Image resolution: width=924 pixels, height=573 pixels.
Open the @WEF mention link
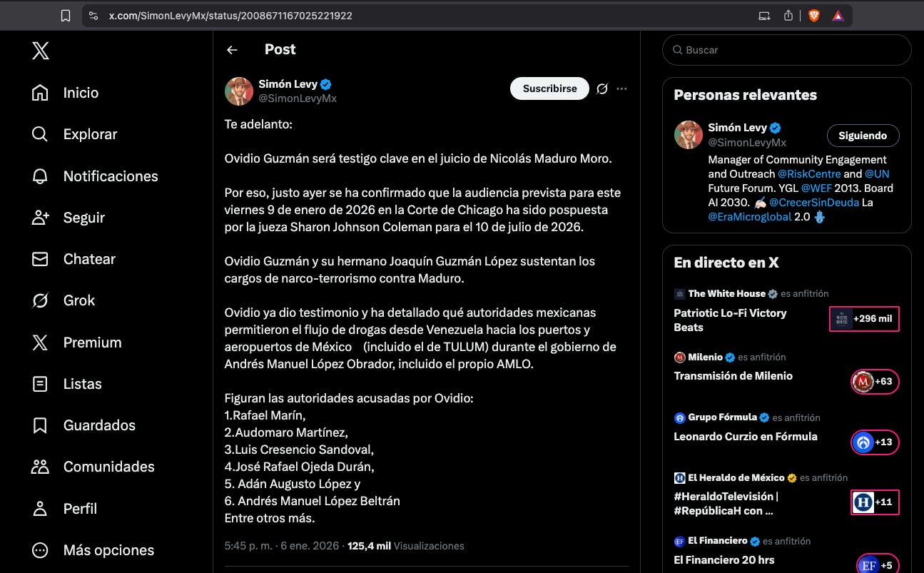[x=817, y=188]
